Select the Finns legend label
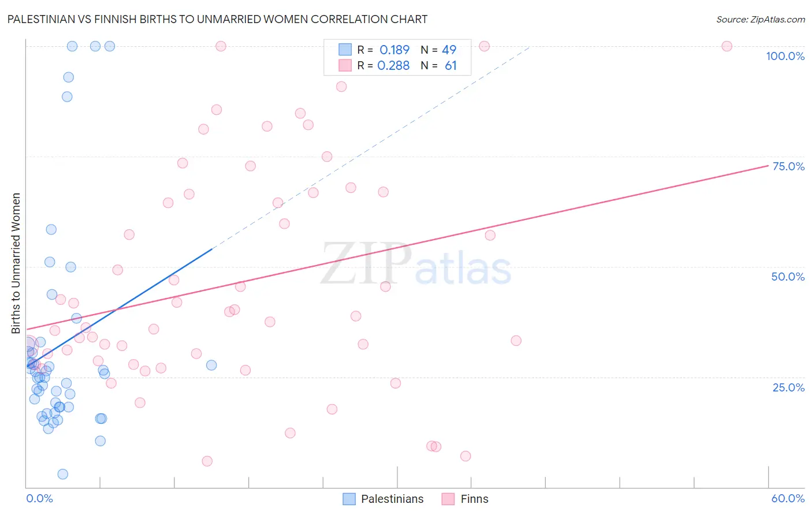Viewport: 812px width, 515px height. (475, 499)
